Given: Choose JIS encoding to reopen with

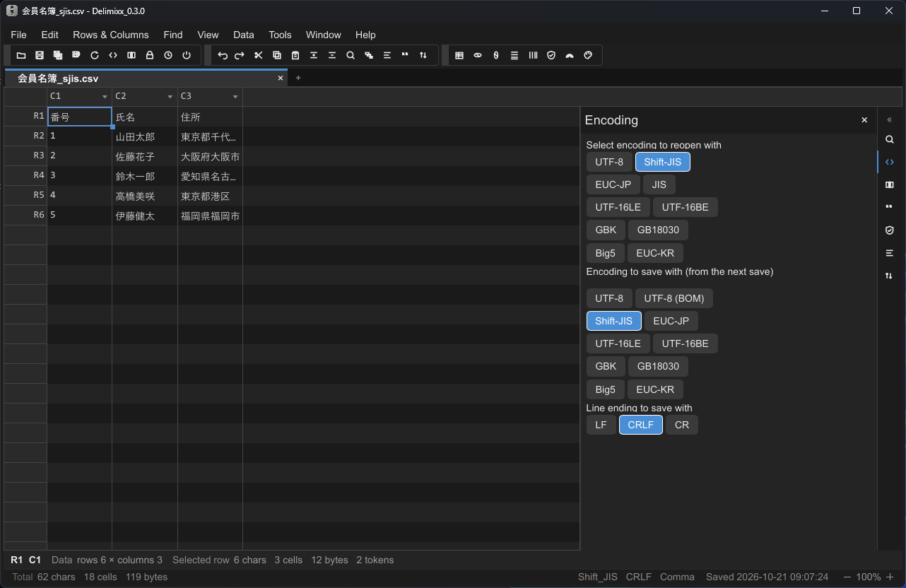Looking at the screenshot, I should [659, 184].
